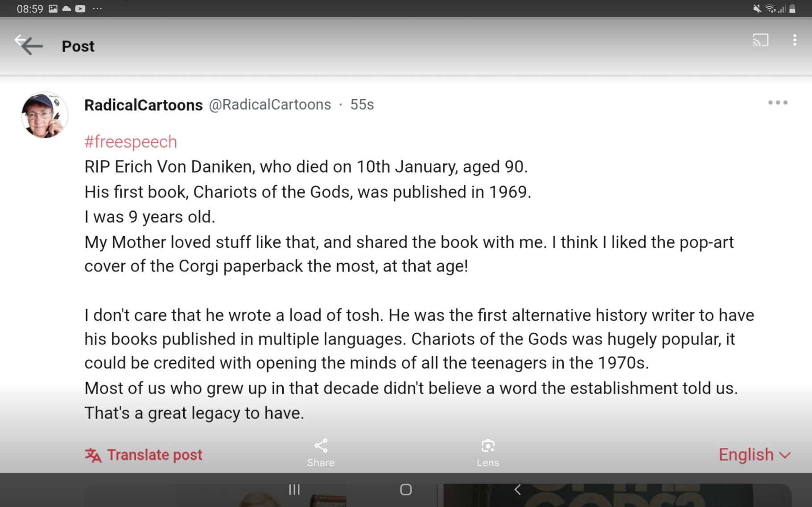
Task: Tap the Android recent apps button
Action: [294, 490]
